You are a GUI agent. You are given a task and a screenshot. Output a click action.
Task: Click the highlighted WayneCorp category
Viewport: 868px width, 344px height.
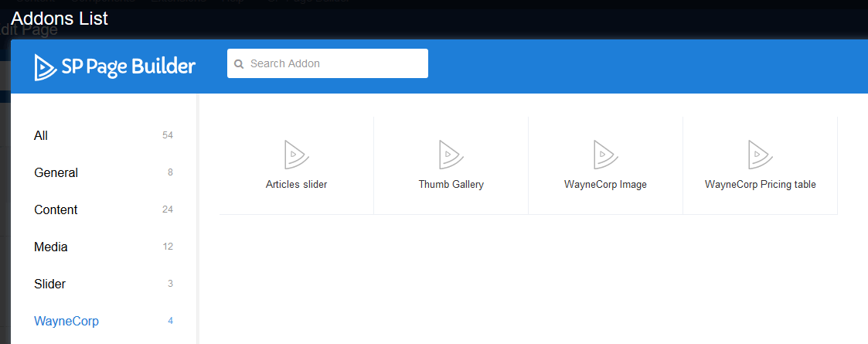tap(66, 321)
